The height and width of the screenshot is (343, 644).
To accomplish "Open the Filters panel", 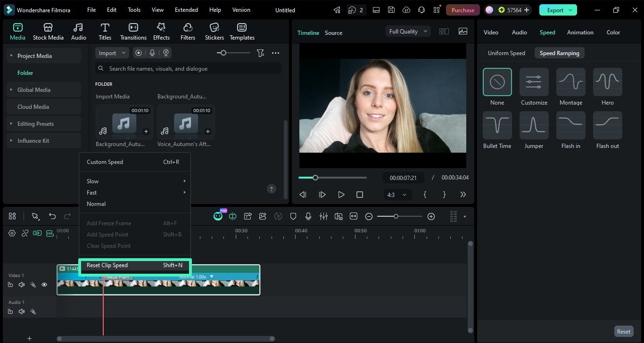I will (x=188, y=32).
